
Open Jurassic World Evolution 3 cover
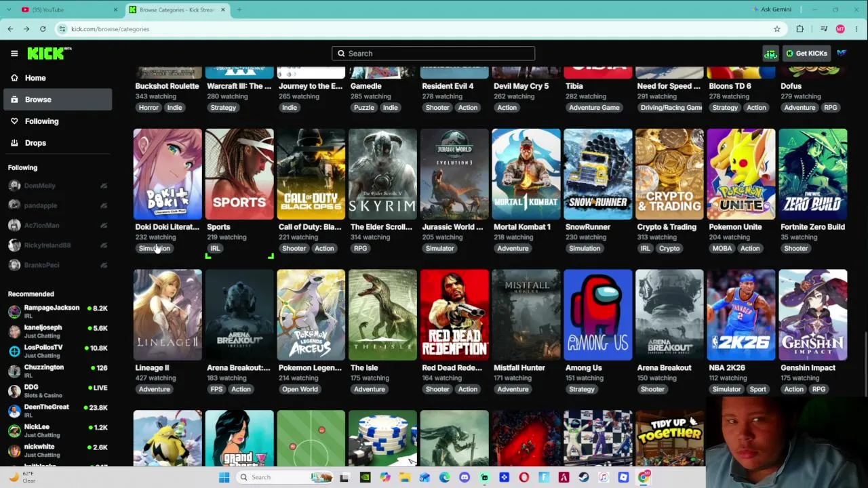[x=454, y=174]
